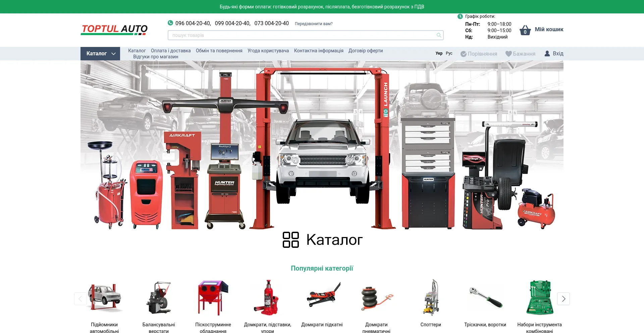This screenshot has height=333, width=644.
Task: Open Відгуки про магазин page
Action: [156, 57]
